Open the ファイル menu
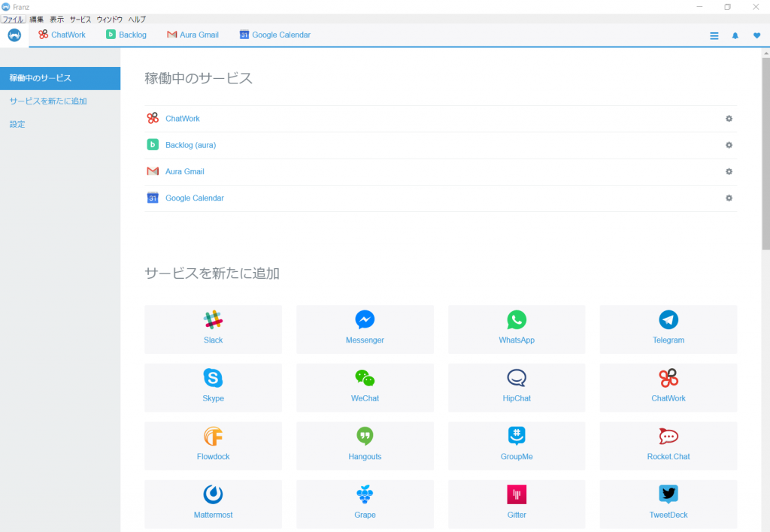 (14, 19)
